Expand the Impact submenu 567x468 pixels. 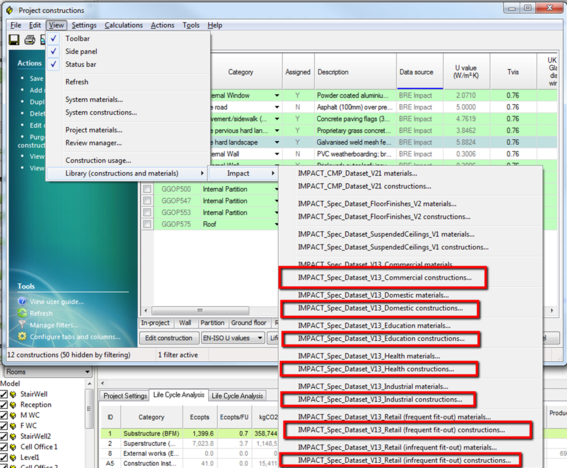(243, 173)
